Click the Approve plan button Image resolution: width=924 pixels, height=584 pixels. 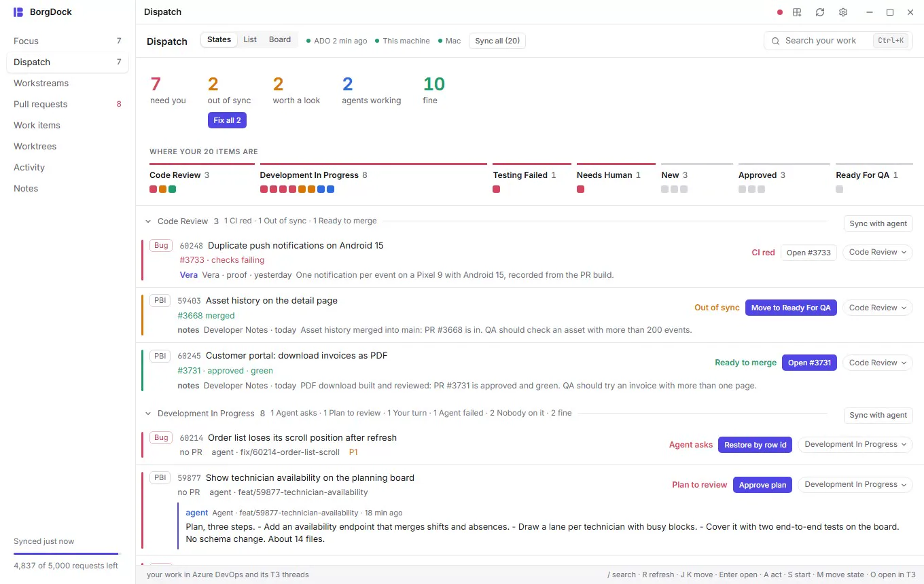coord(762,485)
